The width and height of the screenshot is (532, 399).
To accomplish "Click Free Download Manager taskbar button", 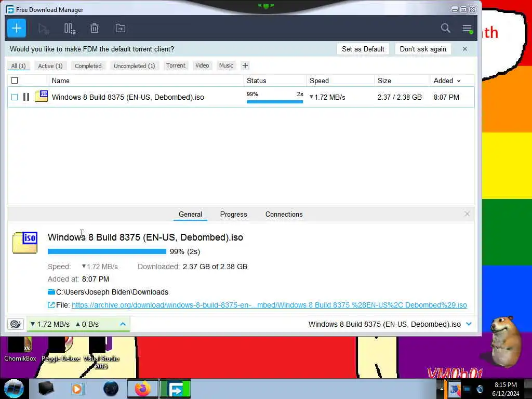I will 176,389.
